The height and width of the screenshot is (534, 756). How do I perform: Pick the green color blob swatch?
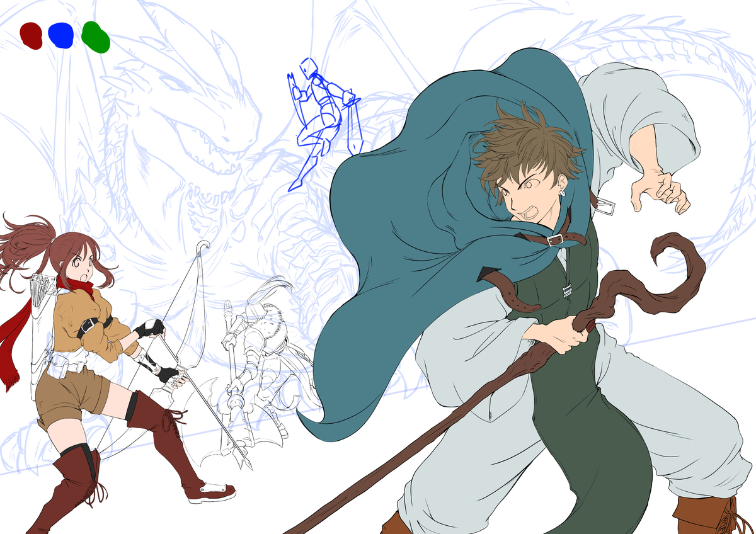pos(96,37)
